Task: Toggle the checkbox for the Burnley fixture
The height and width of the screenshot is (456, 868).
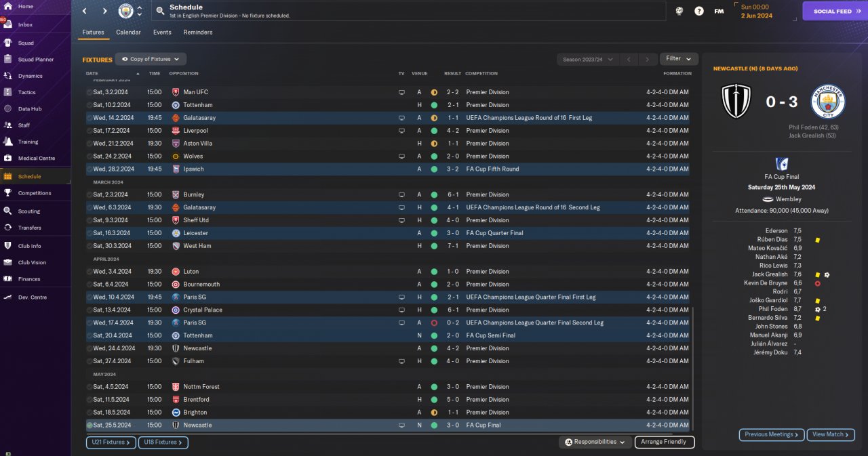Action: (x=90, y=194)
